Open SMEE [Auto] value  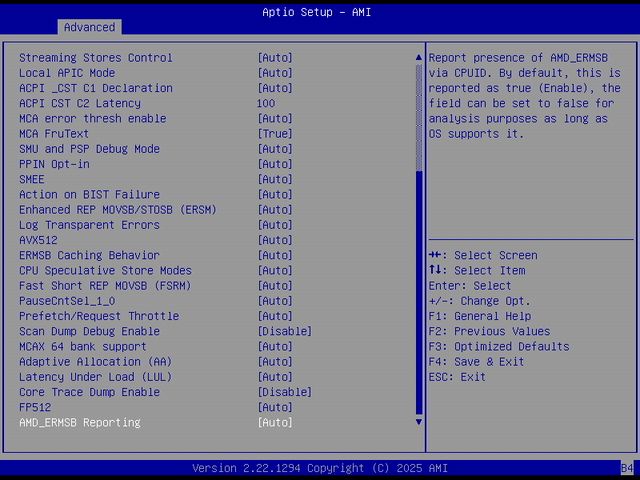click(x=275, y=179)
